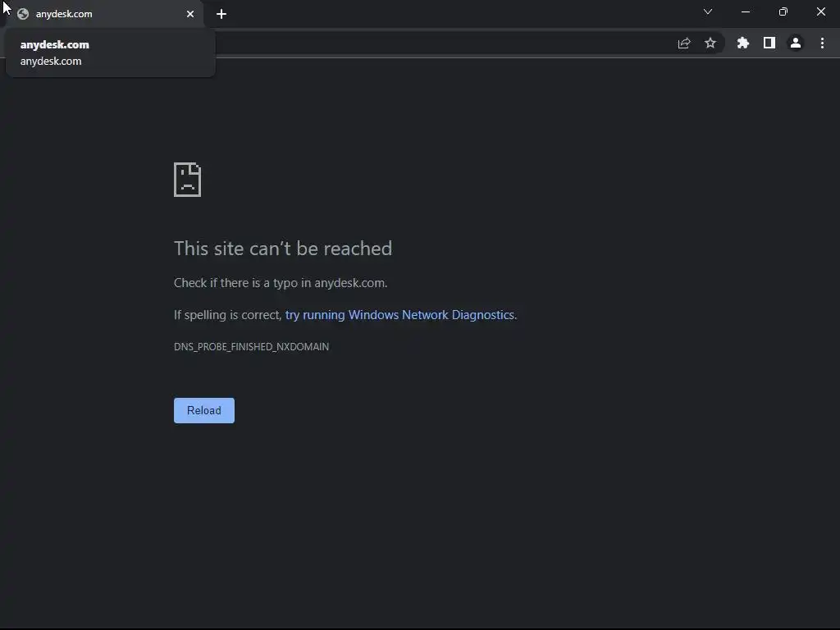This screenshot has width=840, height=630.
Task: Open the profile avatar menu
Action: click(x=796, y=43)
